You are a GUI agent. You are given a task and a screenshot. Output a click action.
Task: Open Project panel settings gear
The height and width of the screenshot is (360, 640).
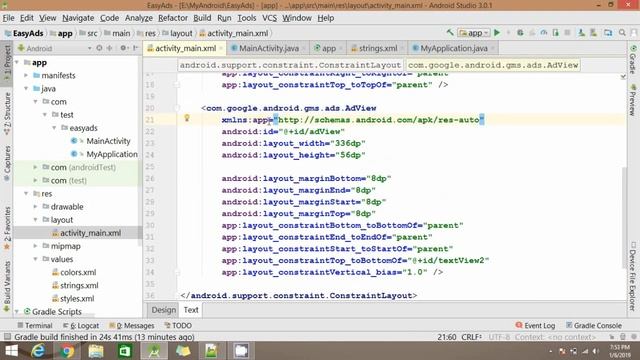123,48
